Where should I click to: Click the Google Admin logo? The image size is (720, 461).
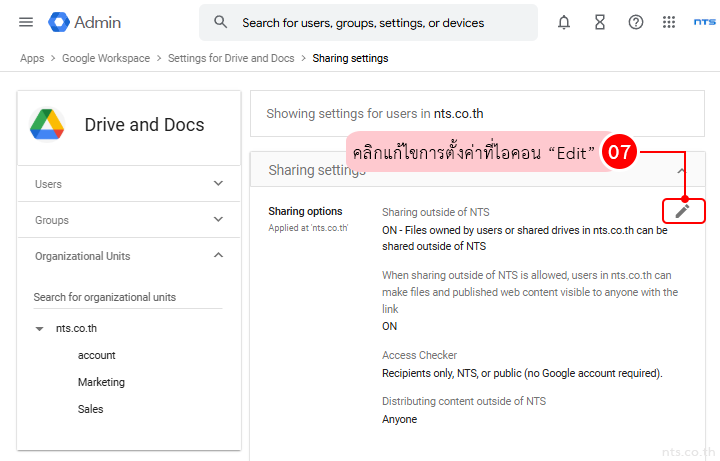[84, 22]
